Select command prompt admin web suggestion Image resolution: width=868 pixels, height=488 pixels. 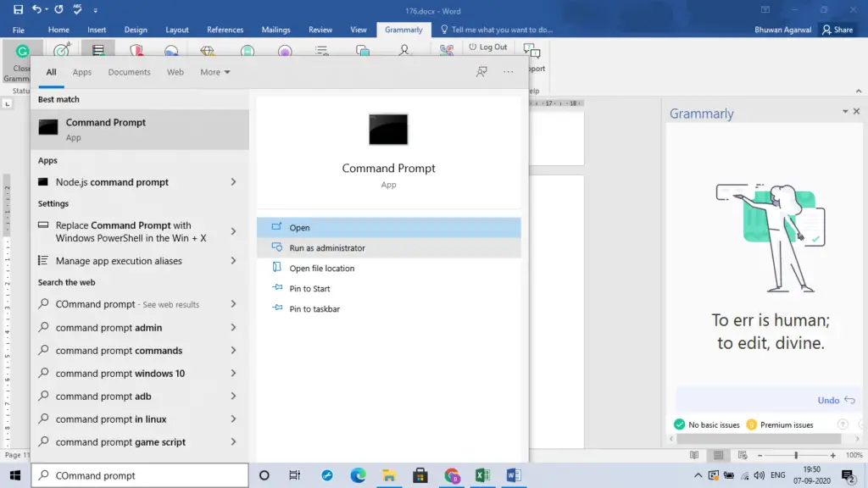[129, 328]
